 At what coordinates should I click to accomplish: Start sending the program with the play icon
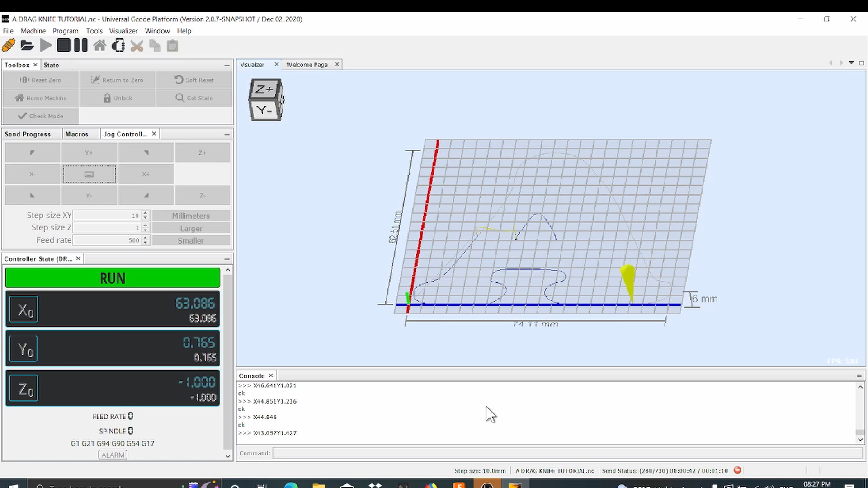coord(46,45)
